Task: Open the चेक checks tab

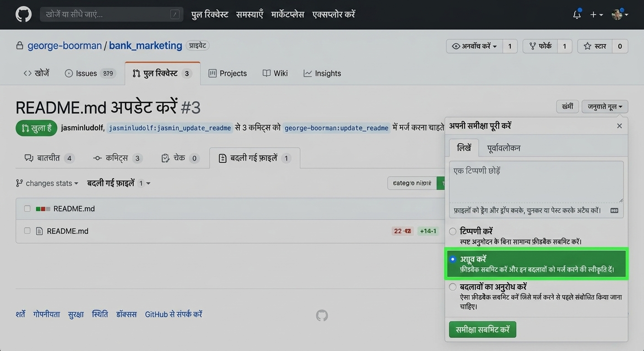Action: [180, 158]
